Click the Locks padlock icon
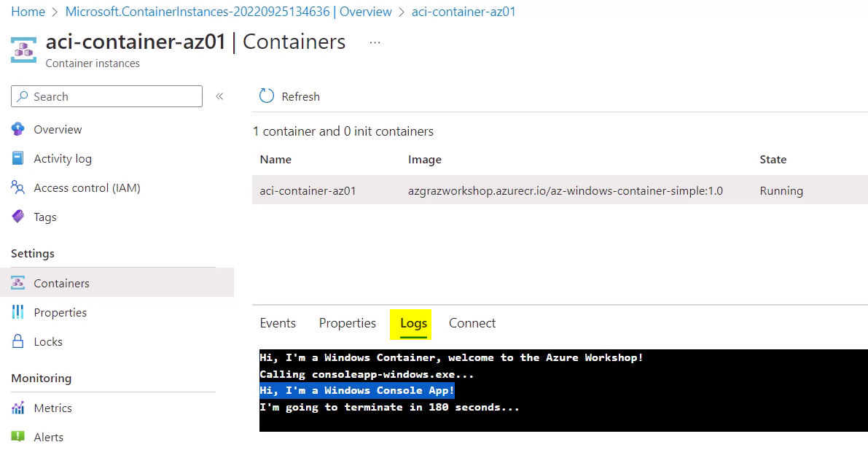 pyautogui.click(x=17, y=341)
